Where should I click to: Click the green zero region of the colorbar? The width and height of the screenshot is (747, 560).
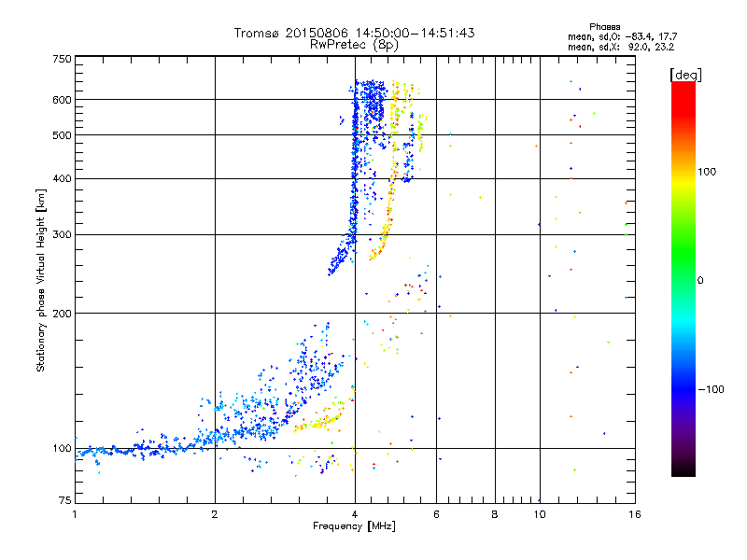click(x=684, y=280)
